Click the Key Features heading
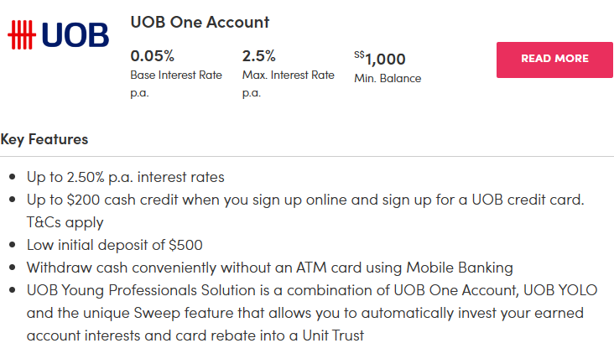Viewport: 614px width, 364px height. click(x=44, y=139)
